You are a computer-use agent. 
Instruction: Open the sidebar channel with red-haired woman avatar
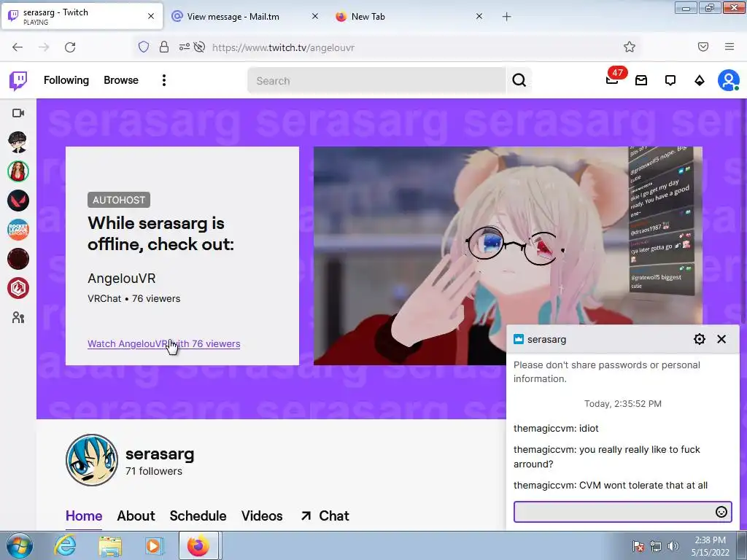18,171
